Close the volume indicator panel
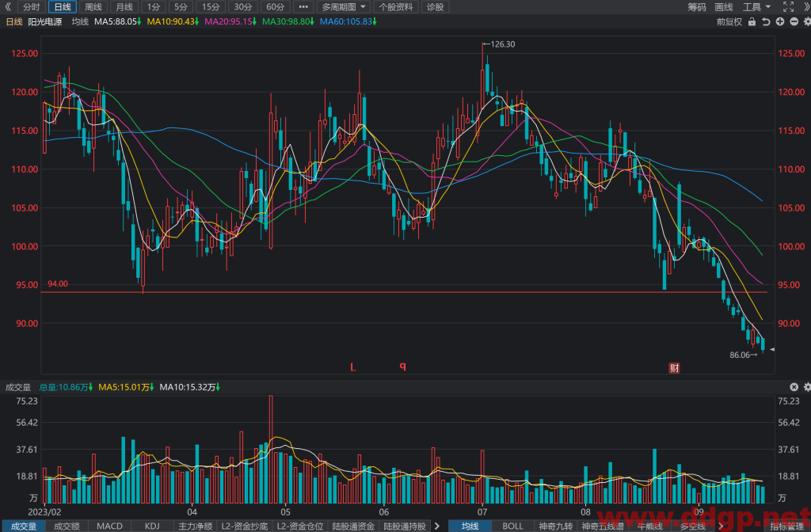This screenshot has width=811, height=532. [x=794, y=386]
